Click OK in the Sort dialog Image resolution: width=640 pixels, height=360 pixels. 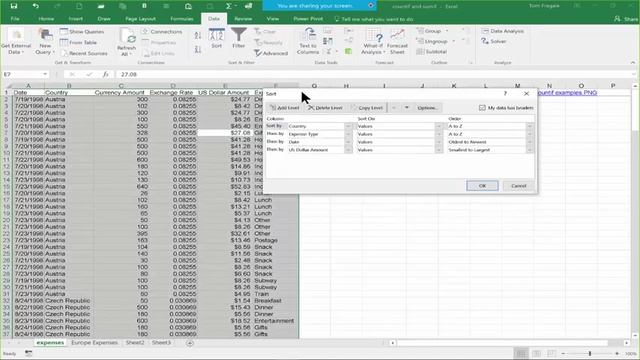point(482,186)
